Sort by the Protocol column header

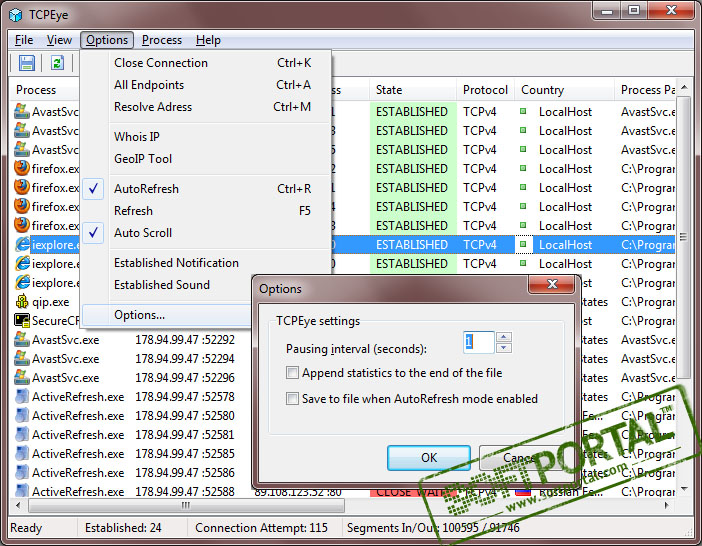485,90
